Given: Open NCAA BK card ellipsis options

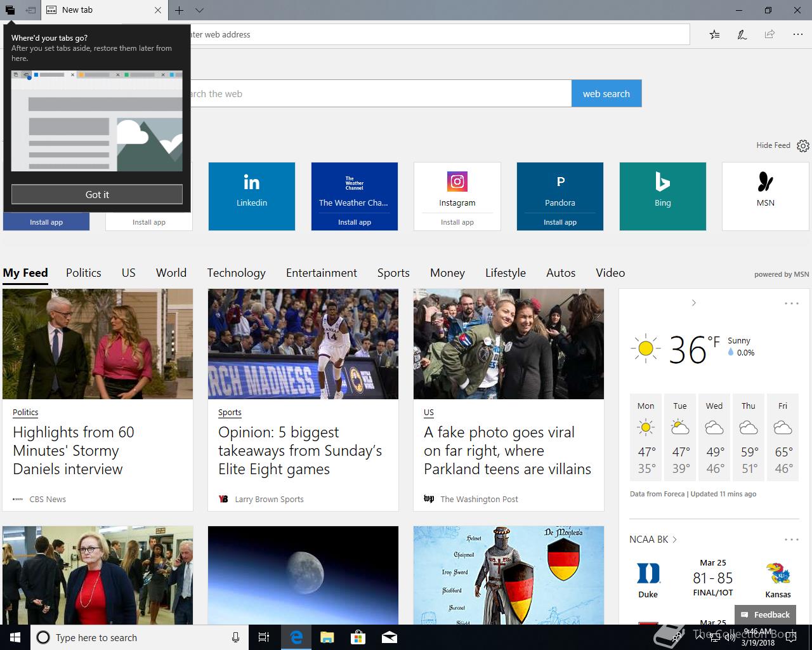Looking at the screenshot, I should [x=792, y=540].
